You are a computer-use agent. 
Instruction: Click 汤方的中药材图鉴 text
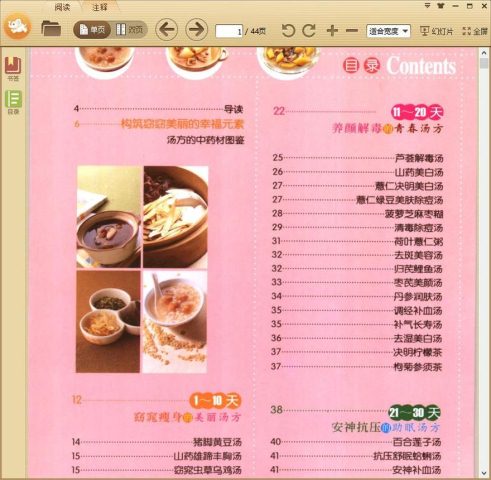pyautogui.click(x=205, y=140)
